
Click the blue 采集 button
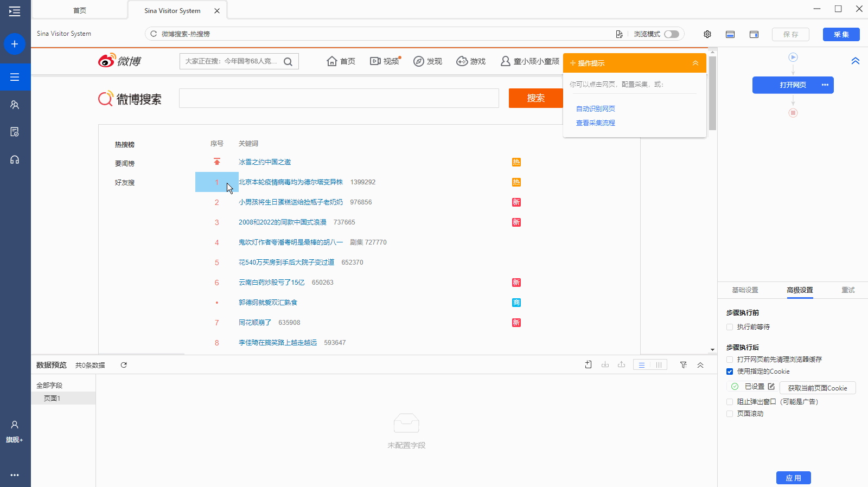pos(841,34)
